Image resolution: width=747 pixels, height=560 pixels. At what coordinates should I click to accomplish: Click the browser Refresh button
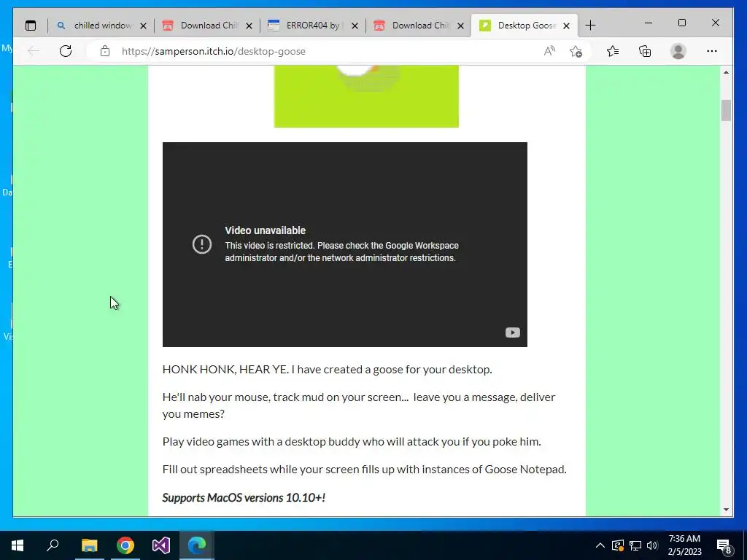(x=66, y=51)
